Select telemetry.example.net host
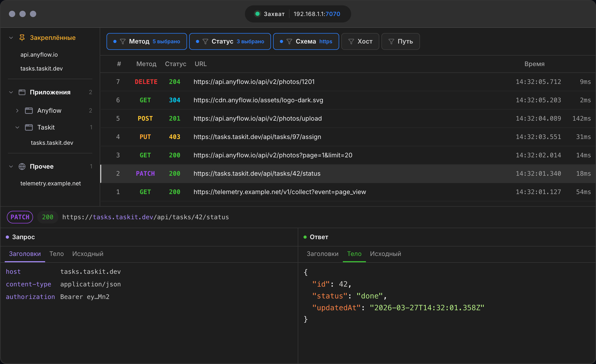The image size is (596, 364). click(x=51, y=183)
